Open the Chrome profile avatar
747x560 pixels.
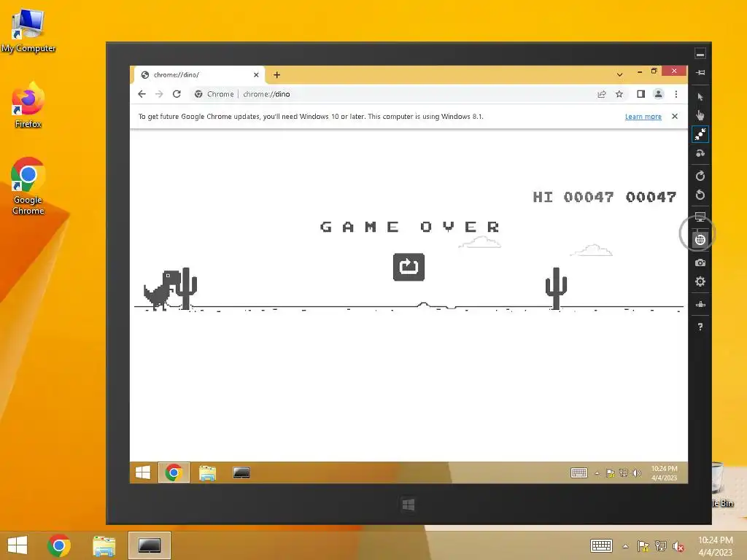pos(659,94)
